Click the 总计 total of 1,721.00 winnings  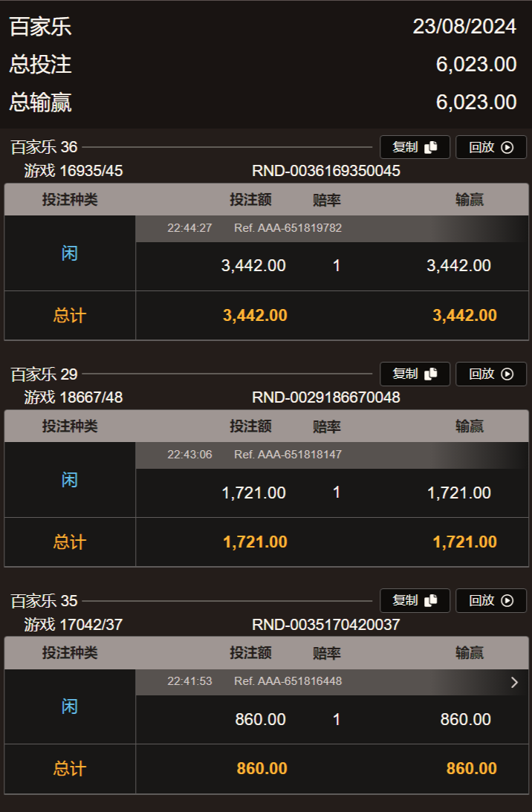tap(464, 542)
